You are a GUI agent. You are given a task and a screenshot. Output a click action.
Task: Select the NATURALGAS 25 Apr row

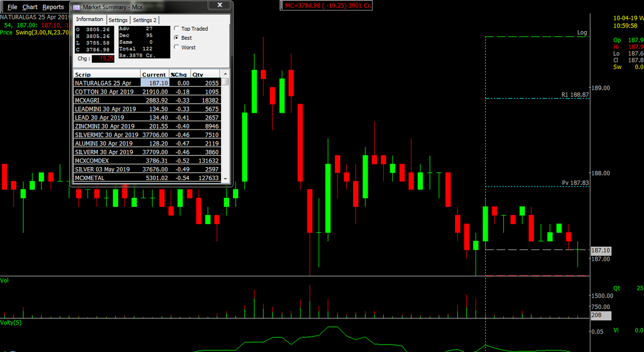tap(147, 83)
